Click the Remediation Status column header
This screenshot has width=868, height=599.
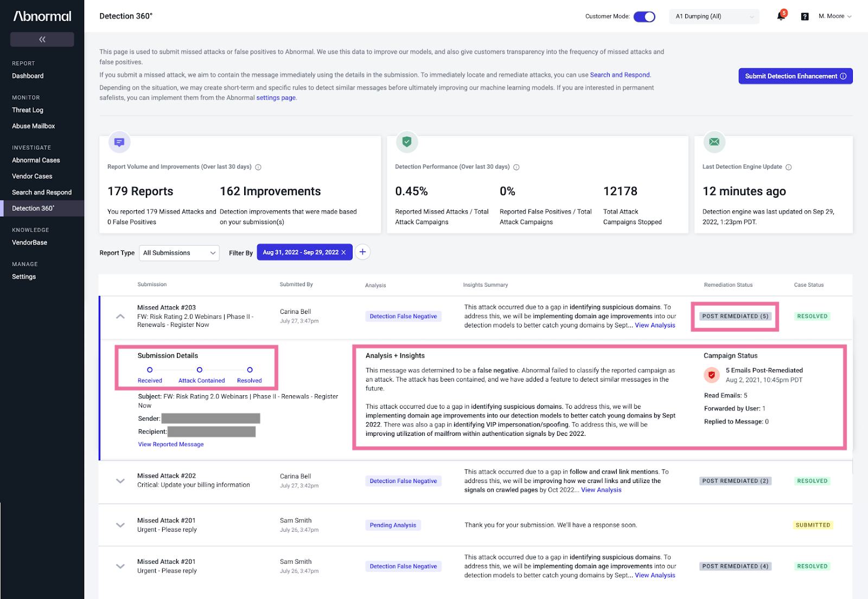click(x=728, y=285)
